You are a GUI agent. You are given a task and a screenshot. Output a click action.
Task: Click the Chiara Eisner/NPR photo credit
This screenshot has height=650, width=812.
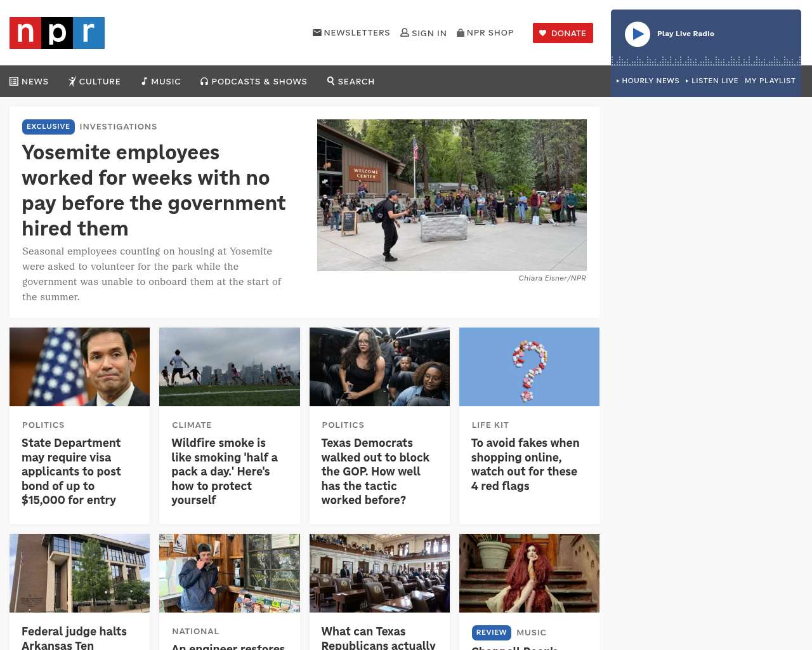[553, 278]
